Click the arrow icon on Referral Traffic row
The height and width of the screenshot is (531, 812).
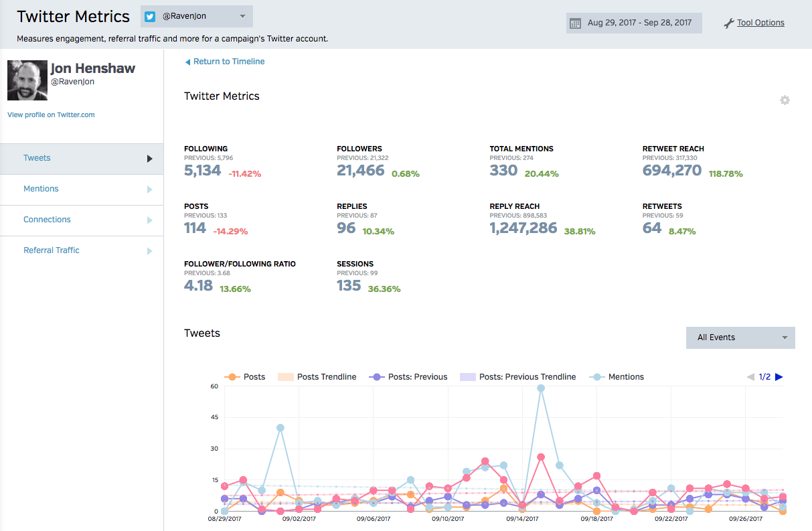pyautogui.click(x=149, y=251)
